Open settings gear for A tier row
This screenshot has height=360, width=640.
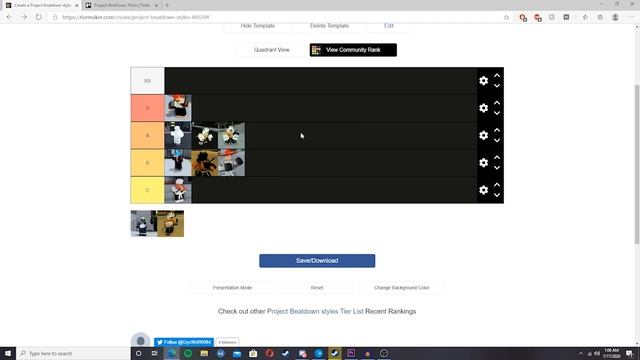pyautogui.click(x=483, y=136)
